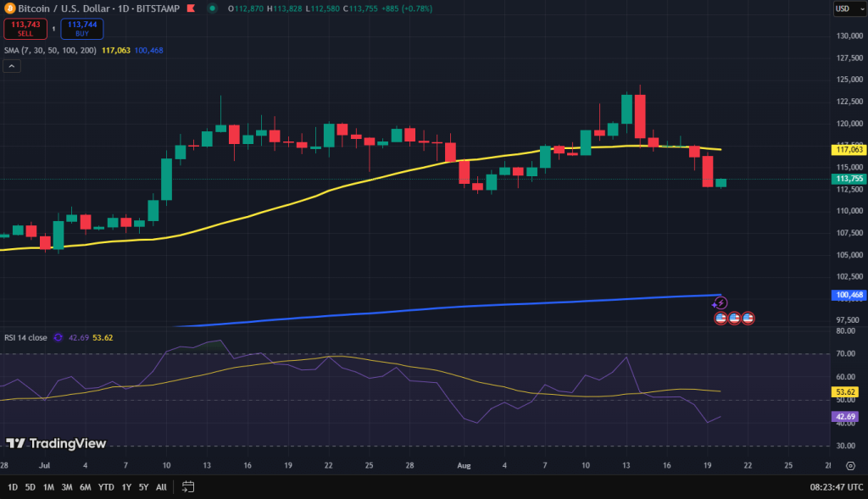The width and height of the screenshot is (868, 499).
Task: Click the yellow 53.62 RSI axis label
Action: tap(845, 391)
